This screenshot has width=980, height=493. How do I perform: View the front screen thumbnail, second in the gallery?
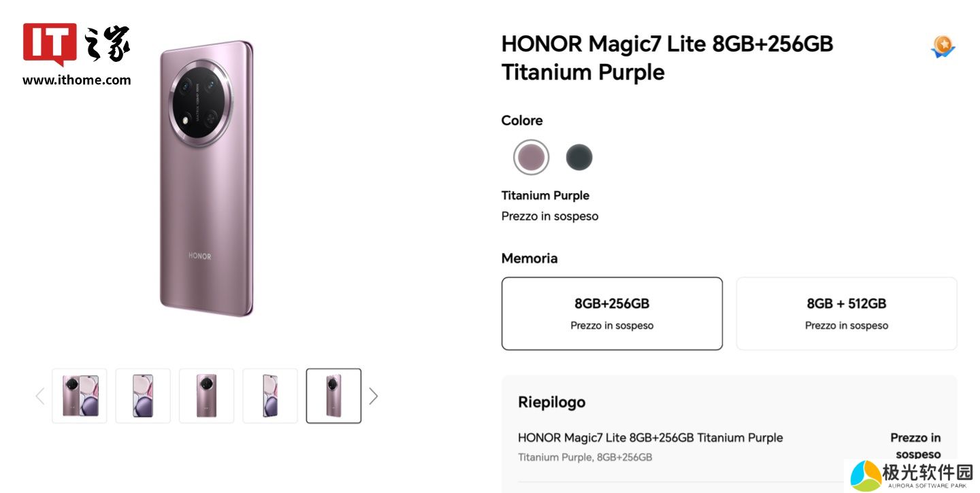pos(143,396)
